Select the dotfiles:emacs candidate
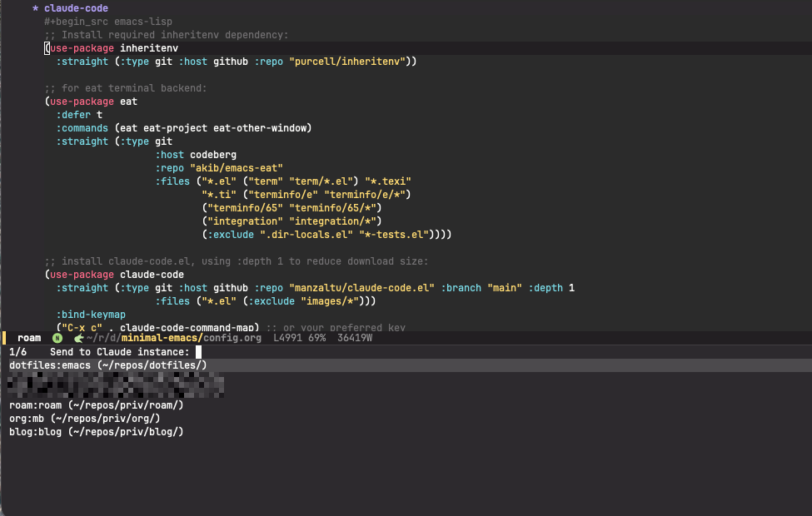The height and width of the screenshot is (516, 812). click(x=107, y=365)
